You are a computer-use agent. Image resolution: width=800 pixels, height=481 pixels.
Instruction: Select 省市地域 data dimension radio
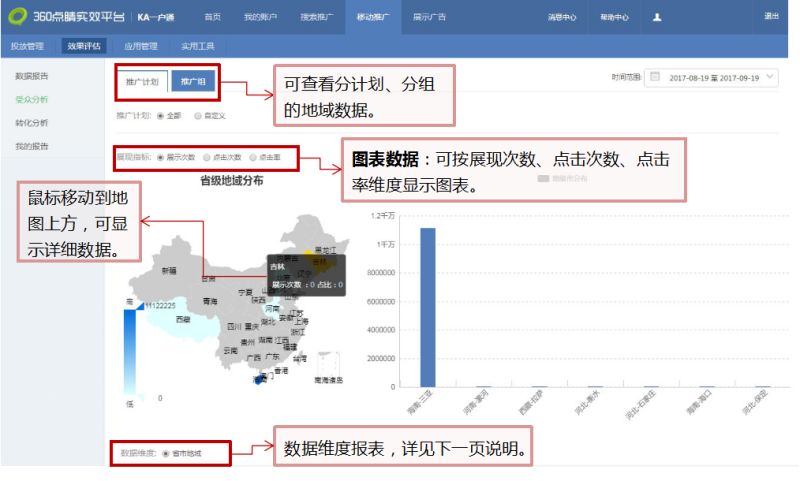click(165, 453)
